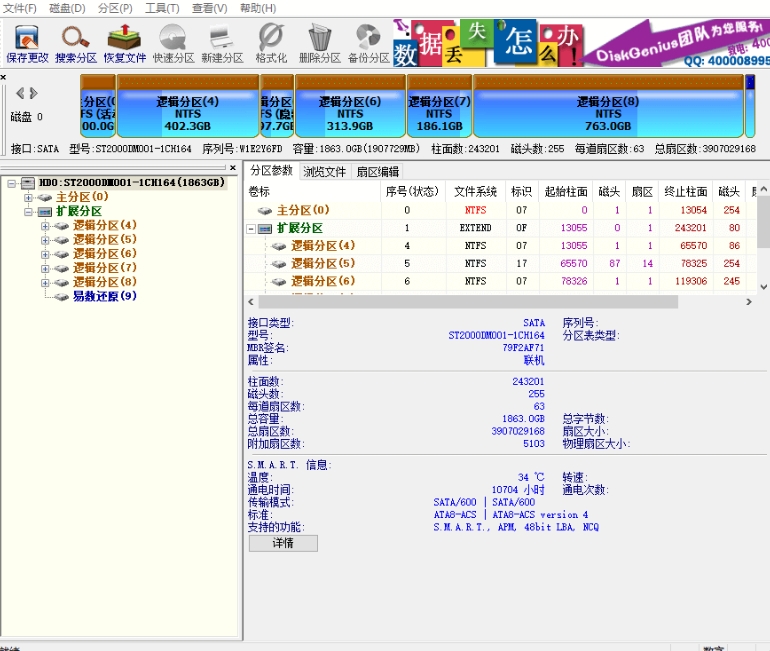The width and height of the screenshot is (770, 651).
Task: Expand 主分区(0) in the disk tree
Action: [29, 198]
